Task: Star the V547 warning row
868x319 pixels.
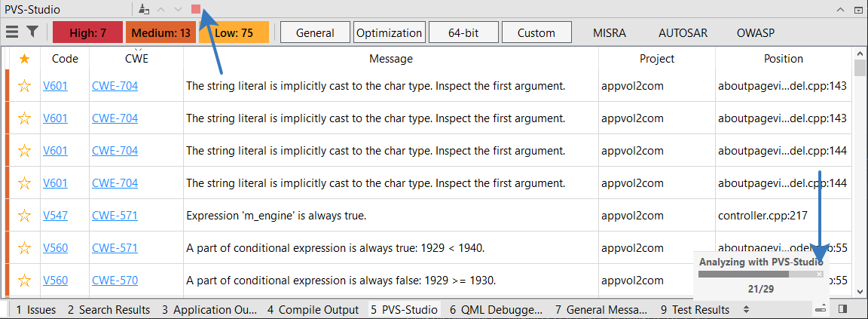Action: 25,216
